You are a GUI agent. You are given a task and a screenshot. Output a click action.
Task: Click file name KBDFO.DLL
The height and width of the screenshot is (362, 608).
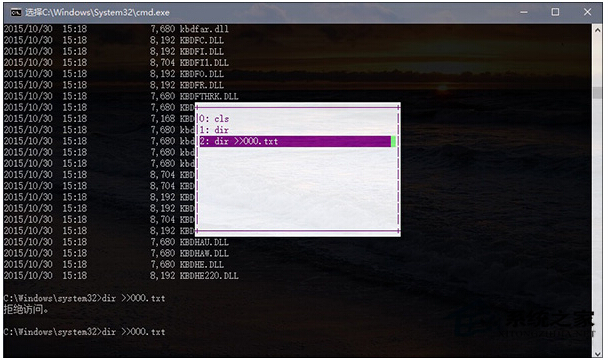[x=202, y=74]
